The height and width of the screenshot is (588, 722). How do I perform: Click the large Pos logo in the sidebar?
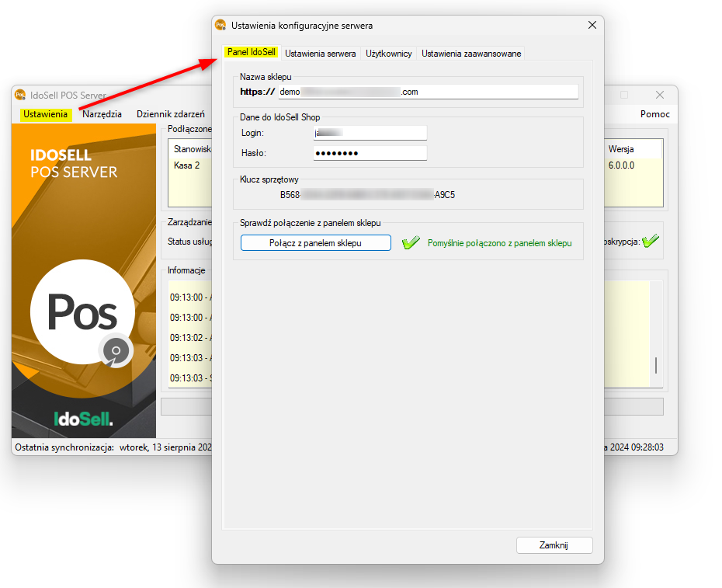tap(83, 312)
